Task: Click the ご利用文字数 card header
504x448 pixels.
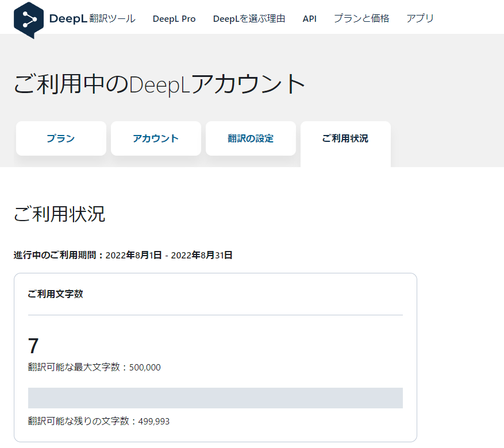Action: 55,294
